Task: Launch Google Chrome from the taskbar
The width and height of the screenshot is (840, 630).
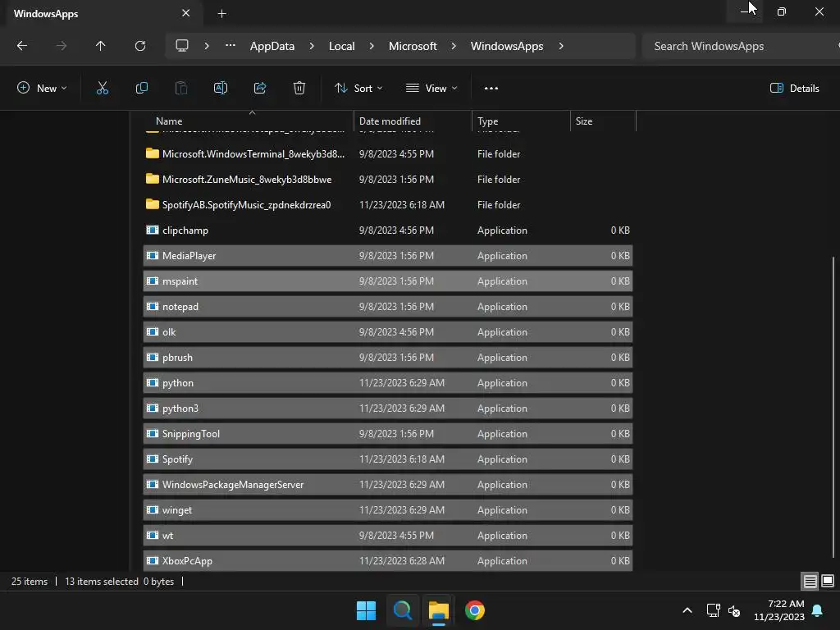Action: click(475, 610)
